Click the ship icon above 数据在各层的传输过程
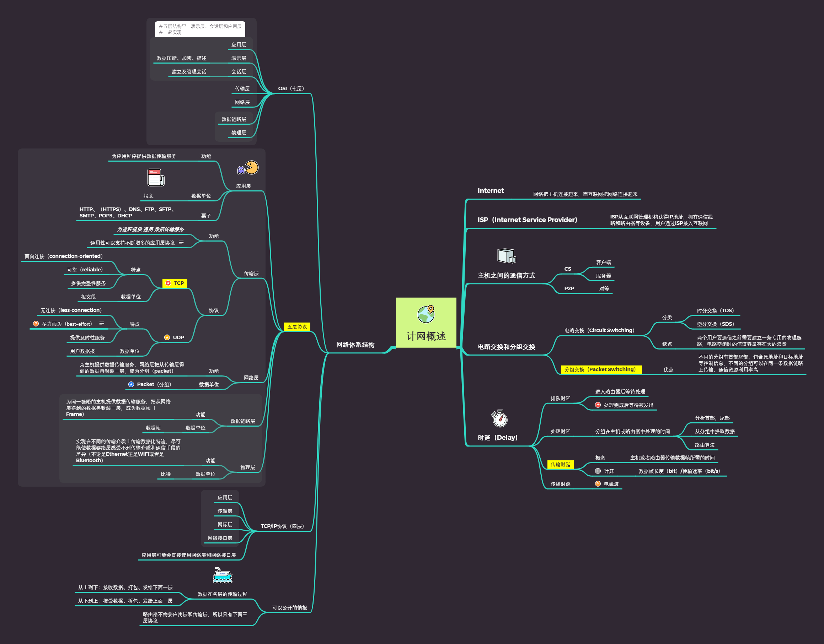 (222, 575)
